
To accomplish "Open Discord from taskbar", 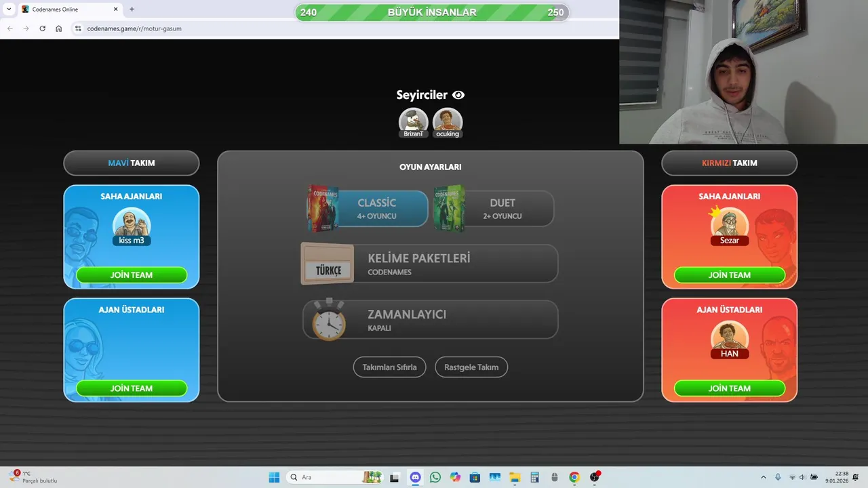I will pyautogui.click(x=415, y=477).
